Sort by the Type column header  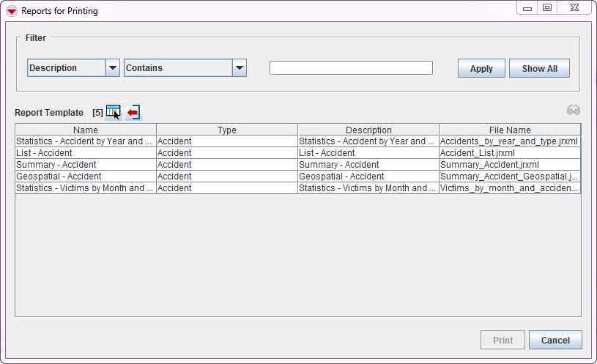click(227, 130)
